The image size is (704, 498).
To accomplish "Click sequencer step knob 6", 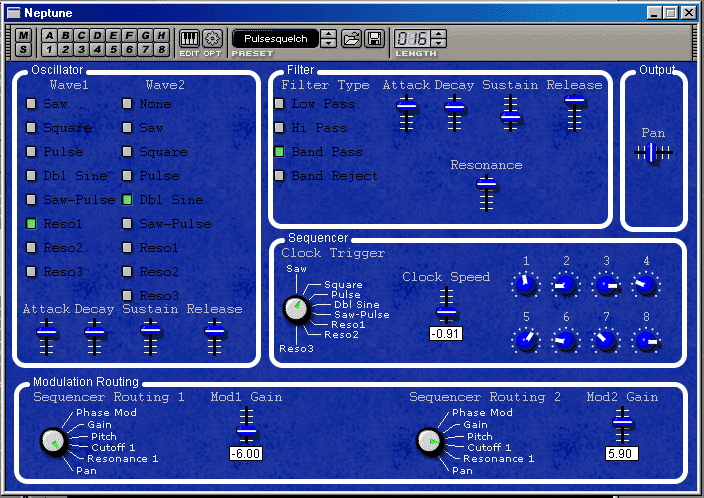I will pyautogui.click(x=566, y=340).
